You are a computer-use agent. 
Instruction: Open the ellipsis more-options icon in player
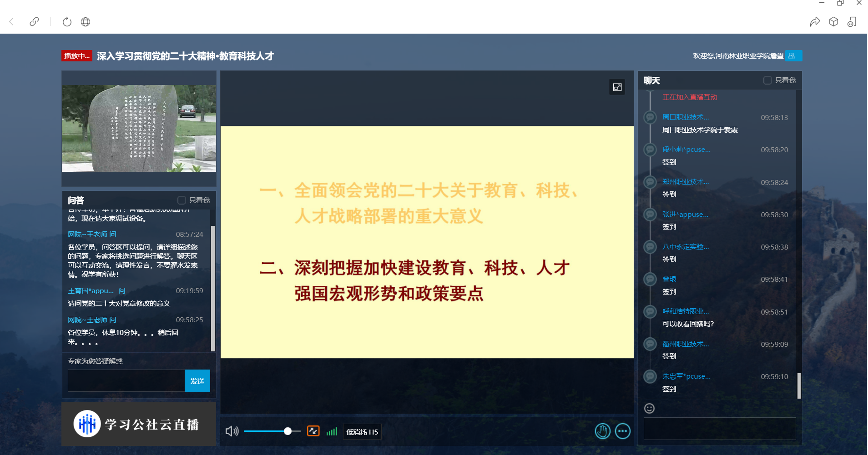point(623,431)
